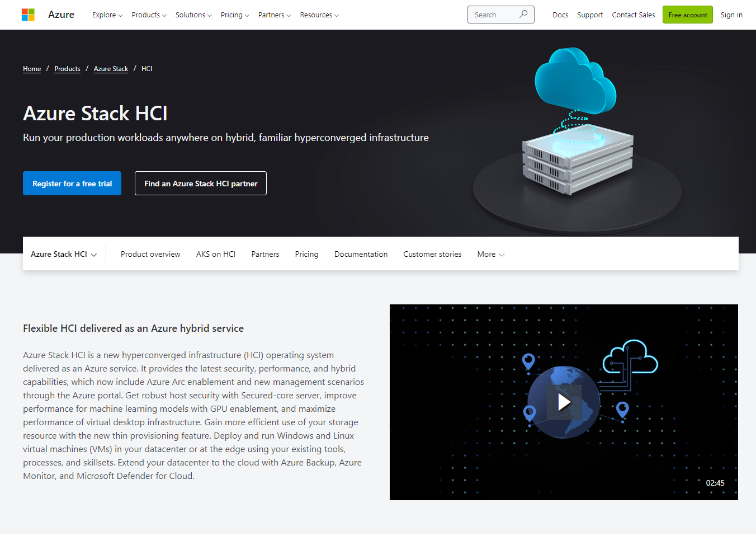Select the Product overview tab
This screenshot has width=756, height=536.
point(150,254)
